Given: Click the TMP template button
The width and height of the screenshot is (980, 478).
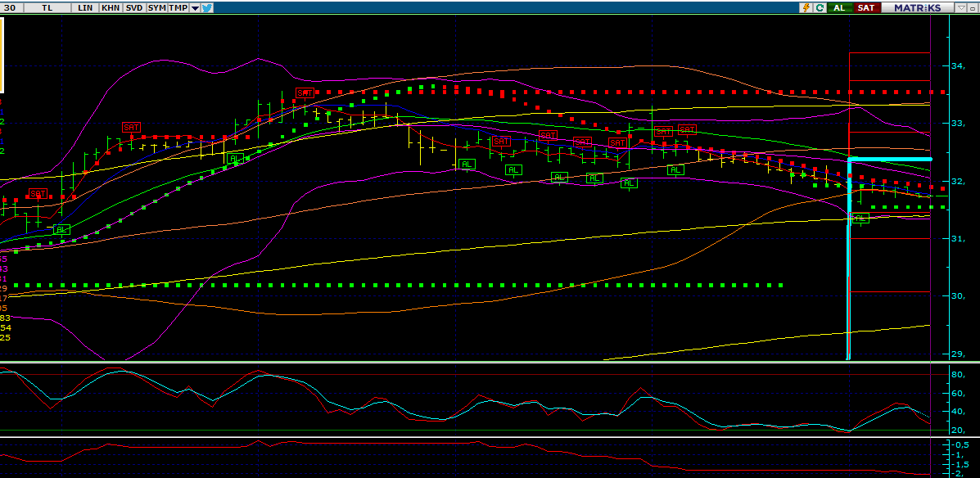Looking at the screenshot, I should (x=178, y=7).
